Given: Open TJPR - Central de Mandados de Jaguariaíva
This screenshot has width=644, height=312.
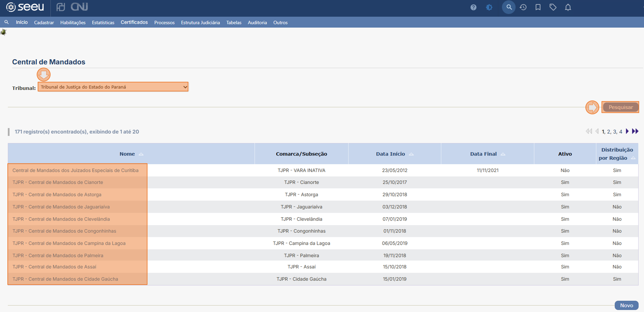Looking at the screenshot, I should point(61,207).
